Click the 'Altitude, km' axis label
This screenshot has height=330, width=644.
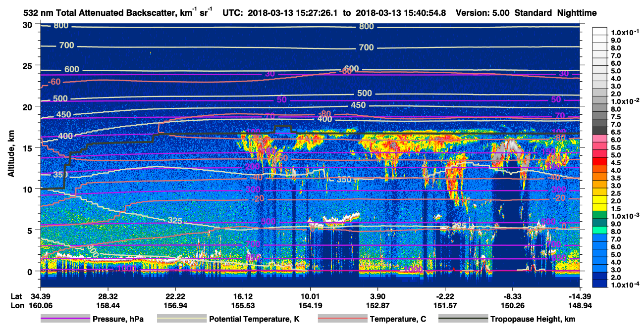(11, 155)
